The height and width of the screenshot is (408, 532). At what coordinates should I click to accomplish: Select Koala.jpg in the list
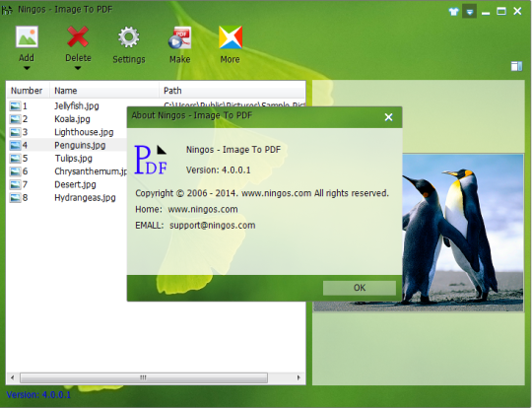coord(72,119)
